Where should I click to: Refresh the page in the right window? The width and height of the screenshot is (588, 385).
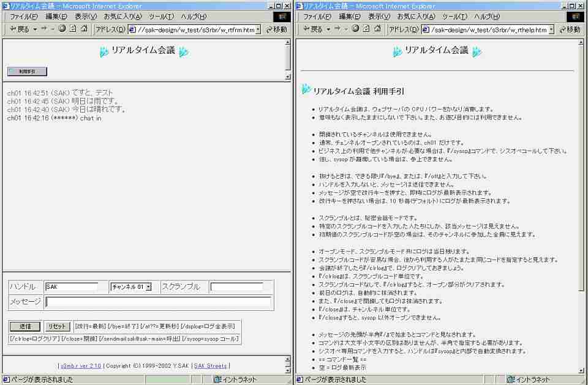366,29
